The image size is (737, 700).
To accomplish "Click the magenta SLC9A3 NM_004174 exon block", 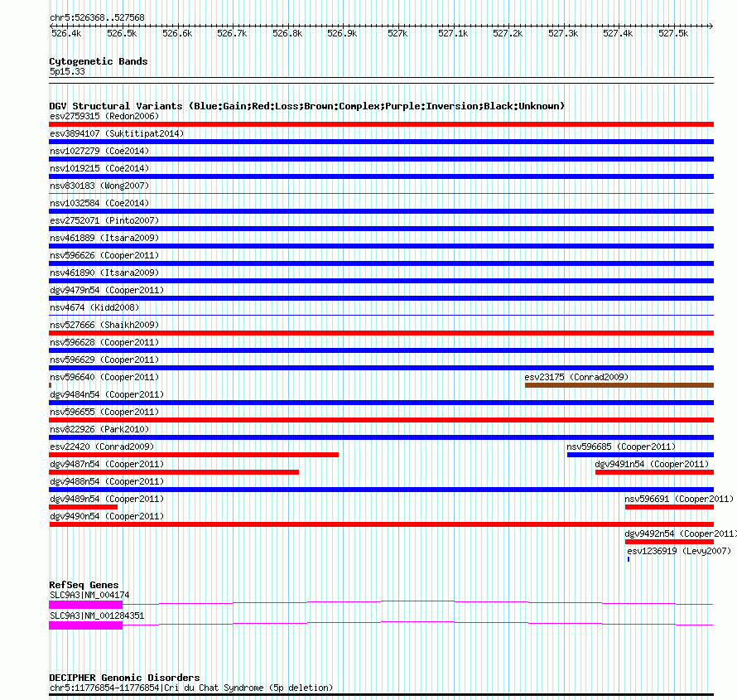I will [x=85, y=605].
